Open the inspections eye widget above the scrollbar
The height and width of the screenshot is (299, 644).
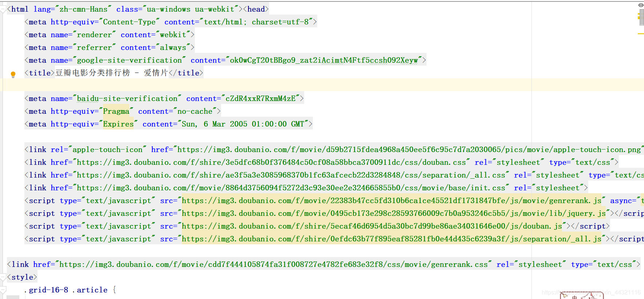click(641, 5)
